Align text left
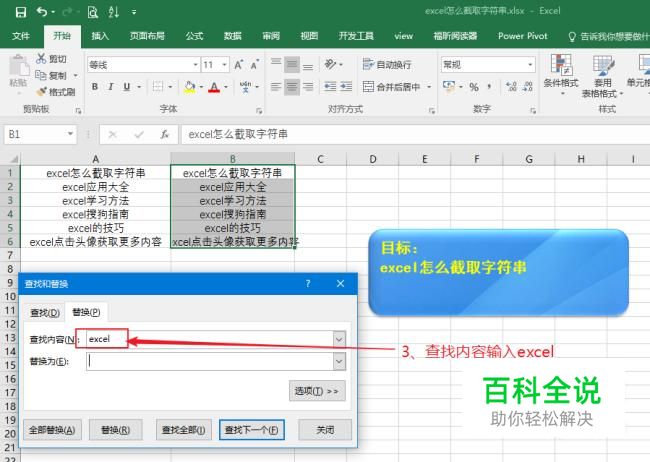Screen dimensions: 650x462 coord(276,87)
